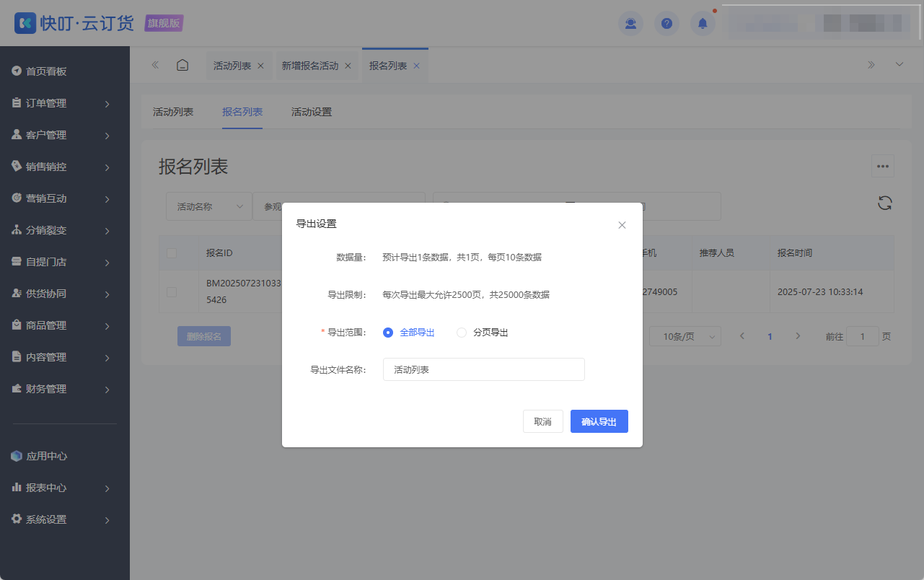Open the notification bell icon
924x580 pixels.
[703, 23]
